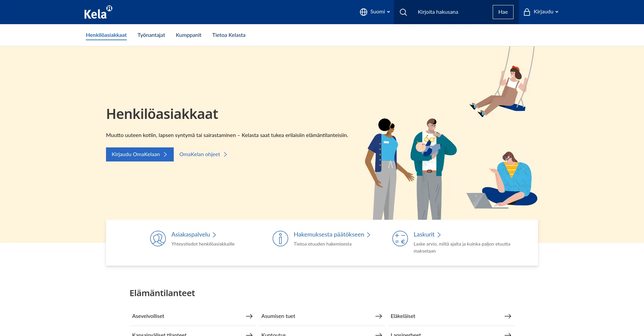Click the 'Tietoa etuuden hakemisesta' description text
Screen dimensions: 644x336
tap(323, 244)
